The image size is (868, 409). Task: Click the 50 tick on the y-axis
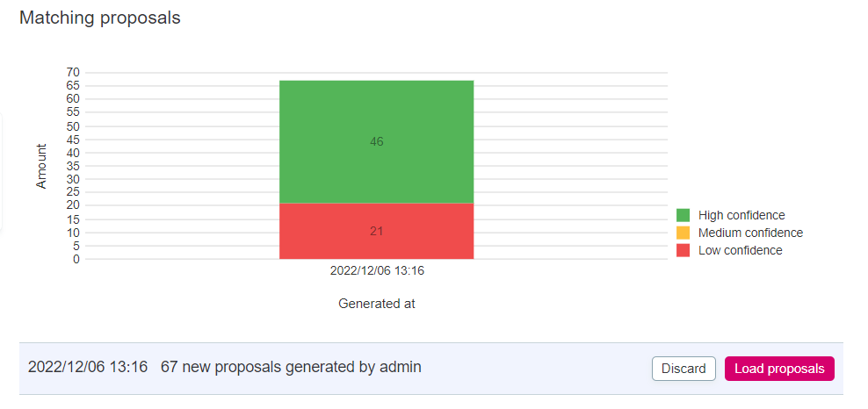pyautogui.click(x=73, y=126)
